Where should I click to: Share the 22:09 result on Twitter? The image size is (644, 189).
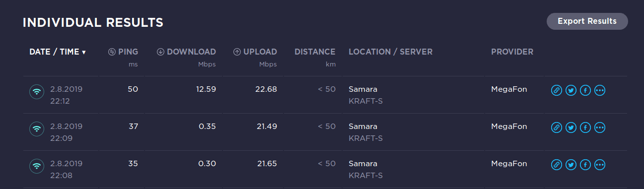coord(571,127)
